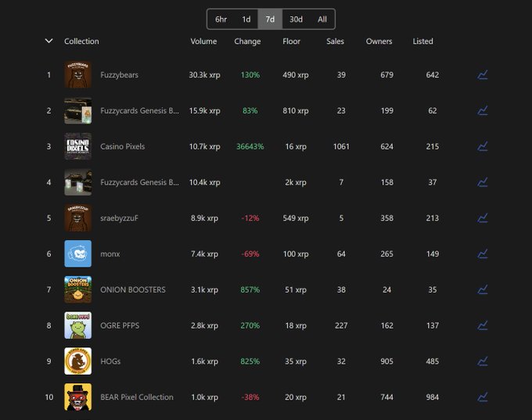Click the 905 owners value
532x420 pixels.
pyautogui.click(x=386, y=361)
